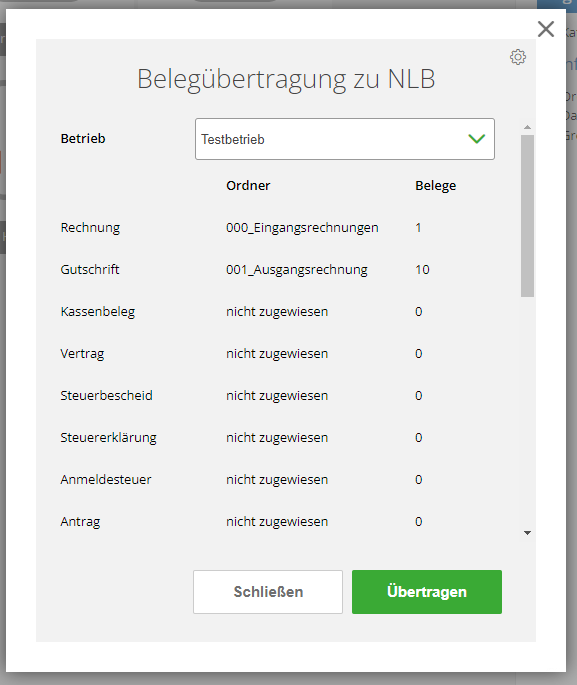
Task: Click 'nicht zugewiesen' for Antrag
Action: click(x=277, y=521)
